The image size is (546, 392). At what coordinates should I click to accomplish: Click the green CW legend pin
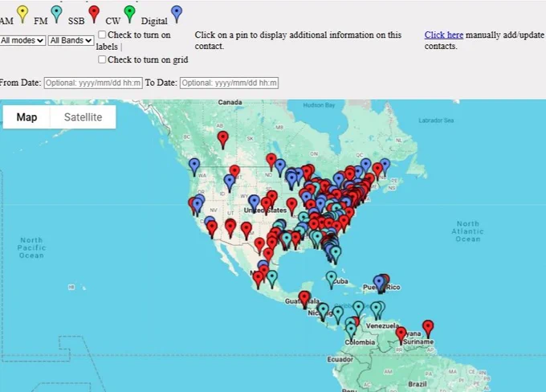pos(129,14)
